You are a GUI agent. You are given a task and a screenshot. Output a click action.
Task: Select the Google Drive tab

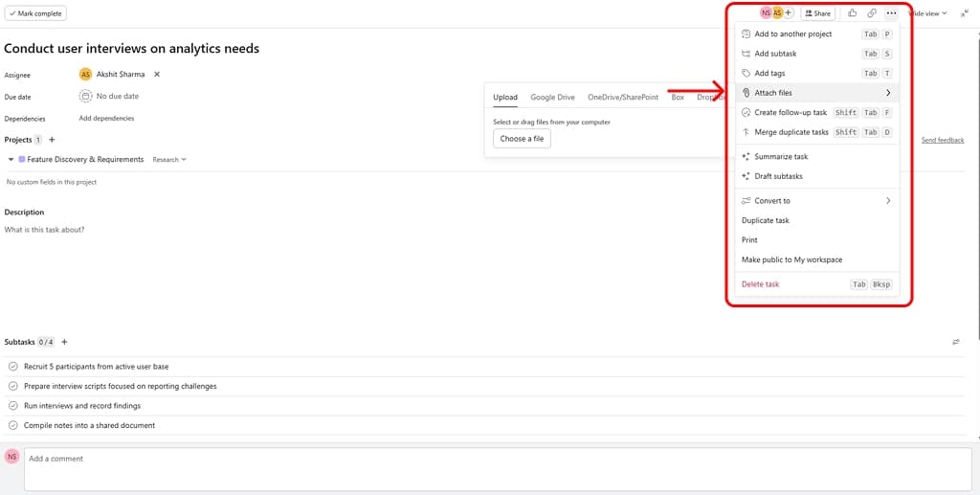click(552, 98)
